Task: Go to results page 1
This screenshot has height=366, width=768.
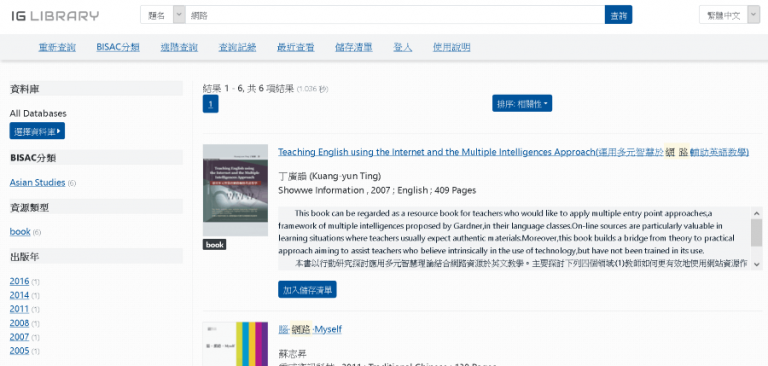Action: pos(211,104)
